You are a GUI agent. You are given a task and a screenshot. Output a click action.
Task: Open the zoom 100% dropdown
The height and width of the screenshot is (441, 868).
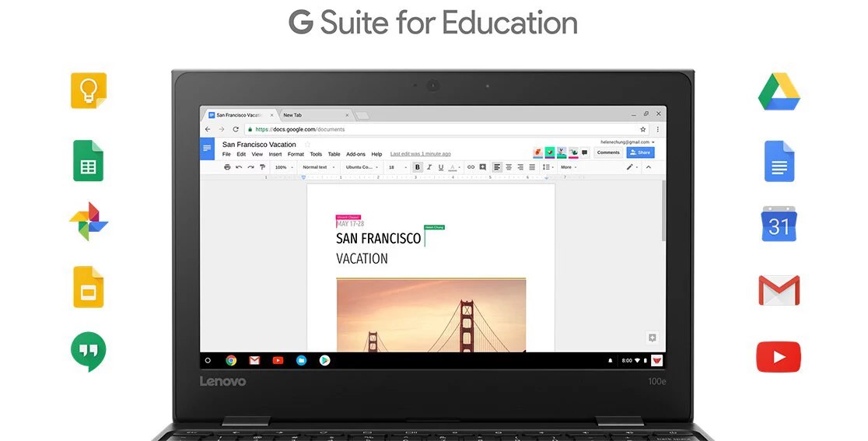tap(283, 167)
